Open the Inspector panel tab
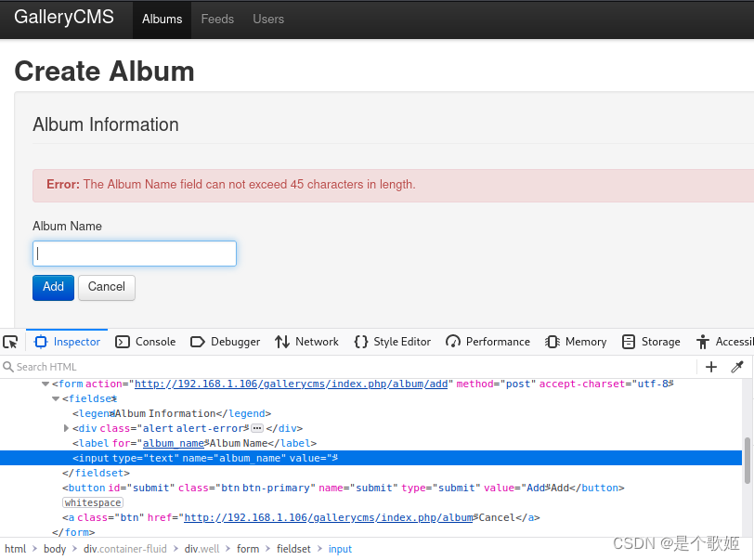 [x=67, y=342]
